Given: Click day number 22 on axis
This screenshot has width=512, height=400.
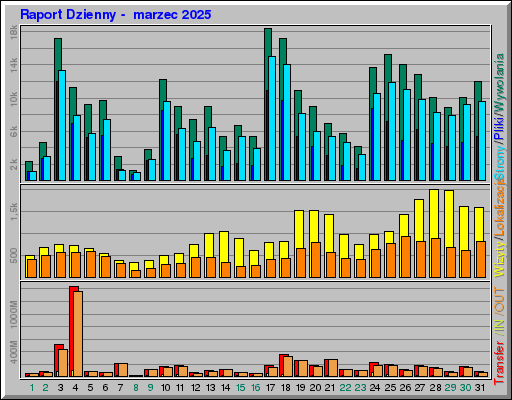Looking at the screenshot, I should pyautogui.click(x=345, y=388).
